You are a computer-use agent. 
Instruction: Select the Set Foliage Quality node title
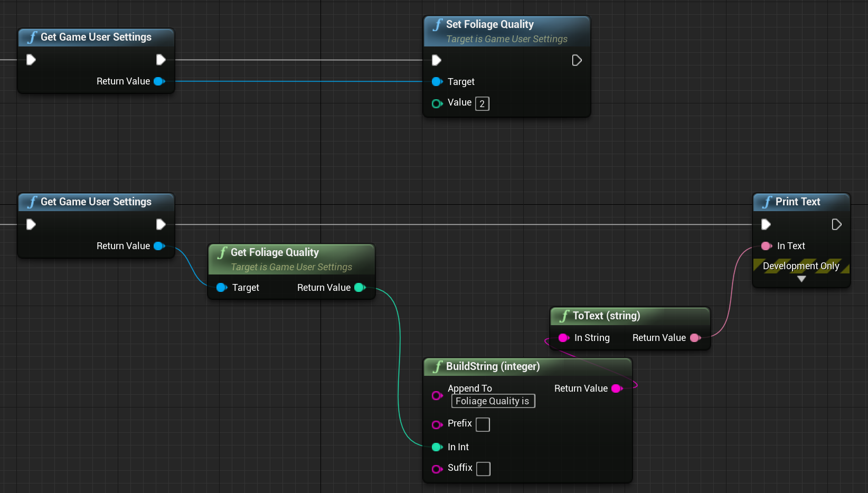click(489, 24)
